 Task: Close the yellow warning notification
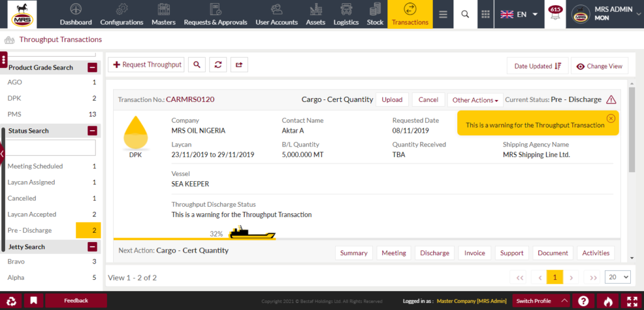tap(611, 118)
